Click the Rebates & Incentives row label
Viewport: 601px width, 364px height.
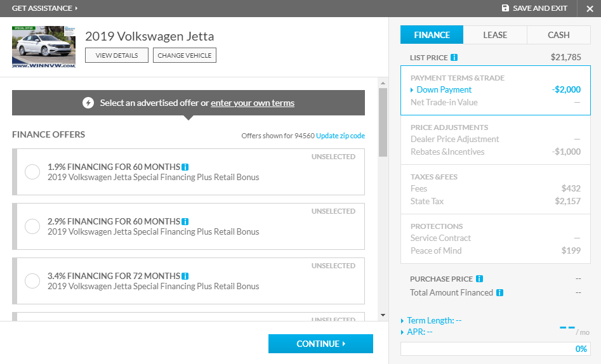click(x=447, y=152)
